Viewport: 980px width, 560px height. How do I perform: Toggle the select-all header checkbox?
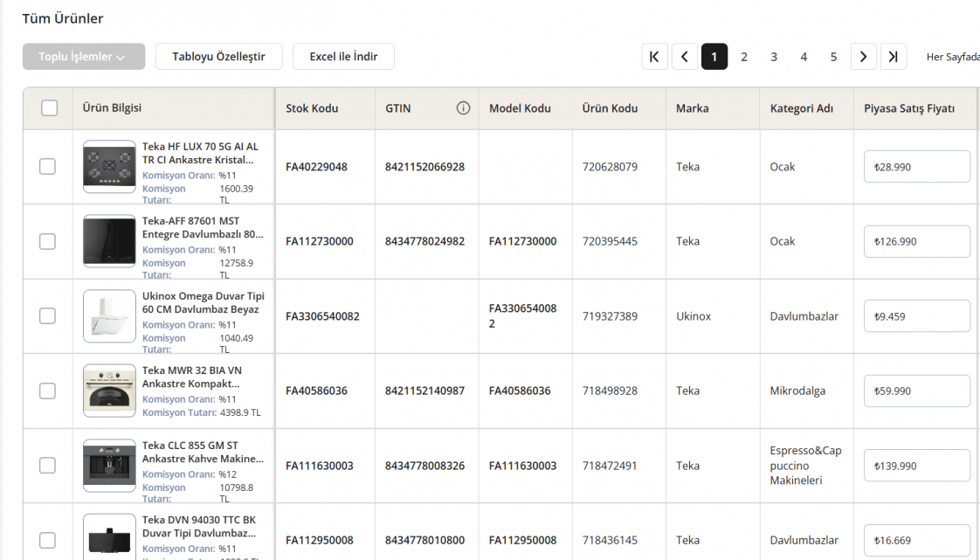click(50, 108)
